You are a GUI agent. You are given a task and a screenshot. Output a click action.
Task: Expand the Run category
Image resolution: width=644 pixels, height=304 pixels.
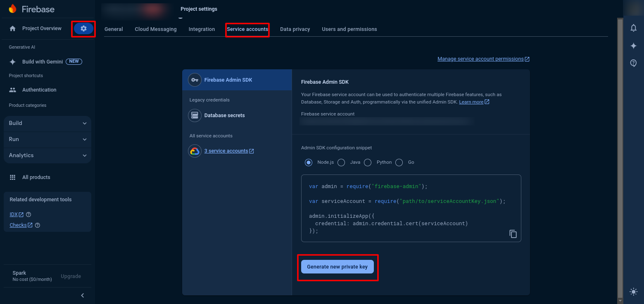[48, 139]
